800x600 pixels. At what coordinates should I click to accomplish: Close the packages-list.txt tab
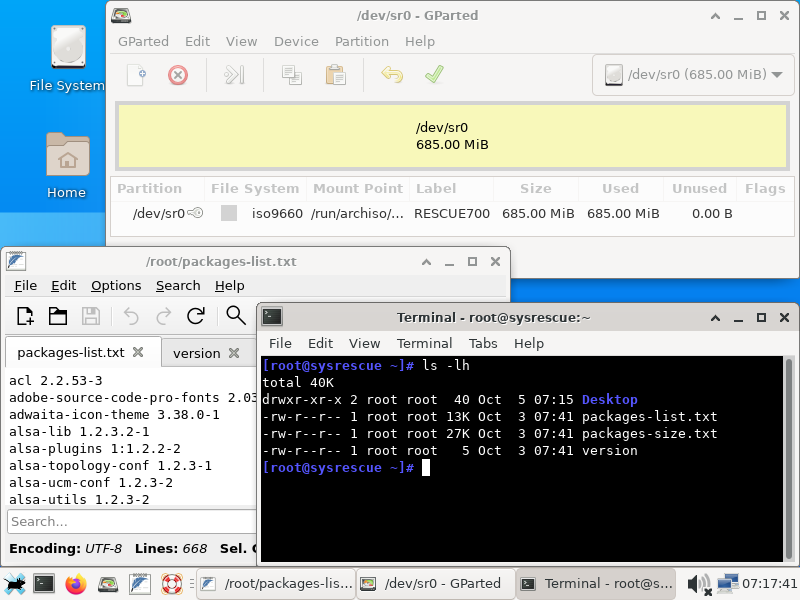137,352
